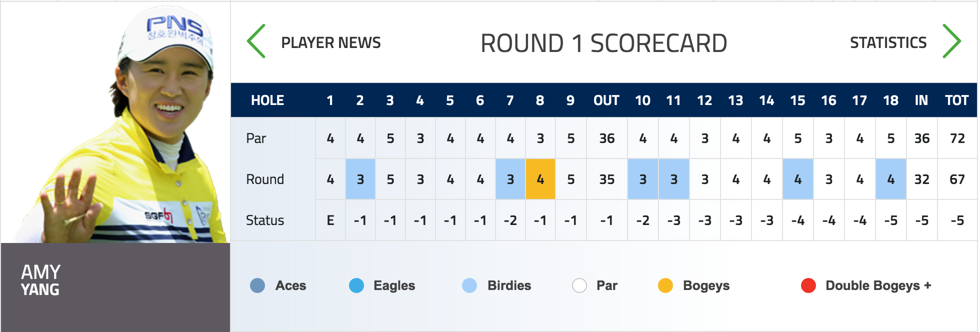
Task: Click the green right arrow chevron
Action: (x=952, y=41)
